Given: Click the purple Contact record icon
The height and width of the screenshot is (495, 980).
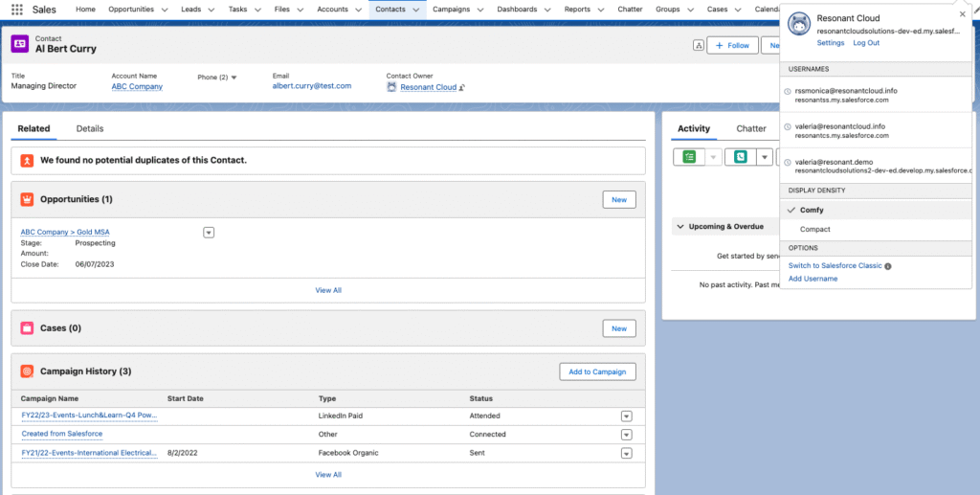Looking at the screenshot, I should (x=20, y=44).
